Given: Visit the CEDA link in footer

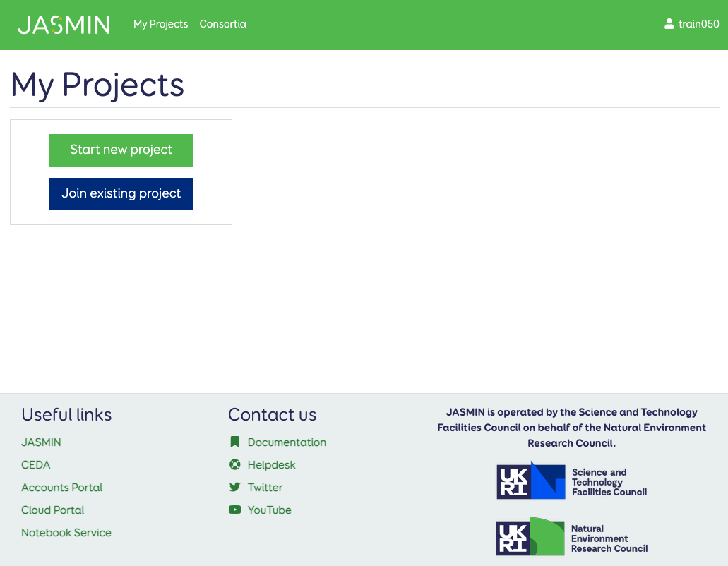Looking at the screenshot, I should 36,465.
